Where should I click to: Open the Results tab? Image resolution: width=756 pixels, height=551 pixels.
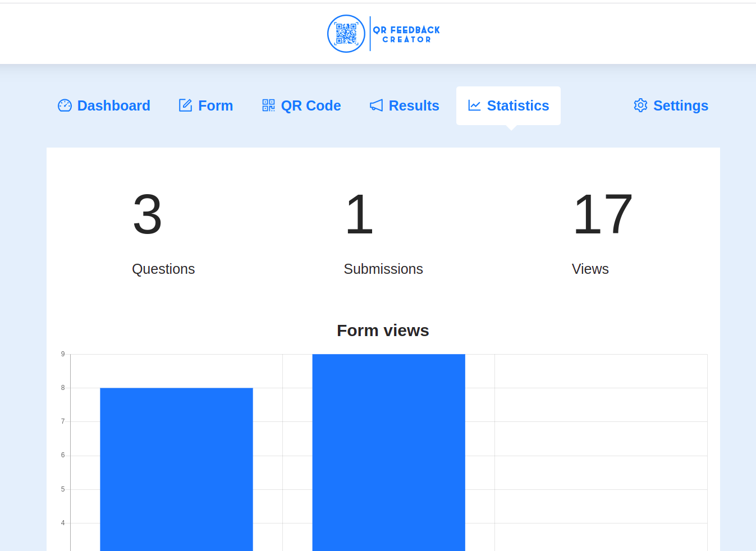pos(414,105)
